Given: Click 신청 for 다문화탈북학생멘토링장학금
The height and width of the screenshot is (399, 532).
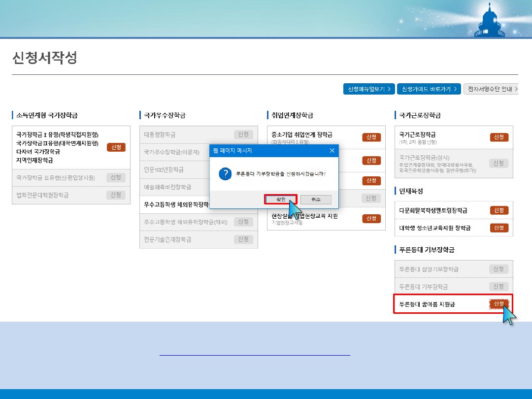Looking at the screenshot, I should point(499,210).
